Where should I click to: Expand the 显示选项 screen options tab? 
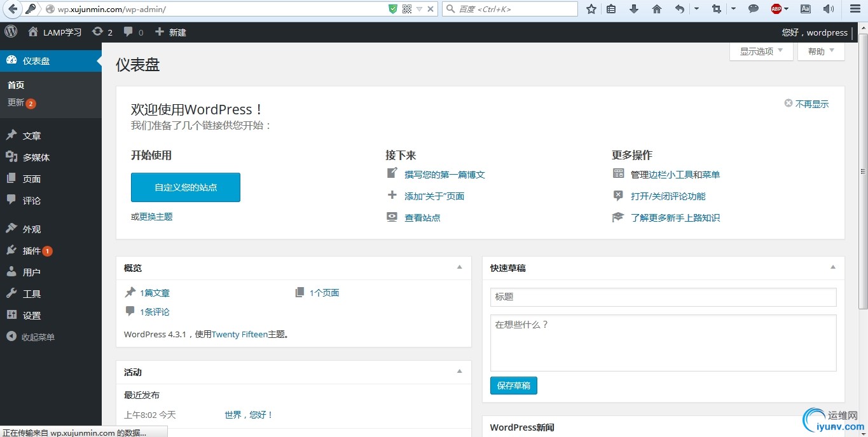(x=761, y=51)
